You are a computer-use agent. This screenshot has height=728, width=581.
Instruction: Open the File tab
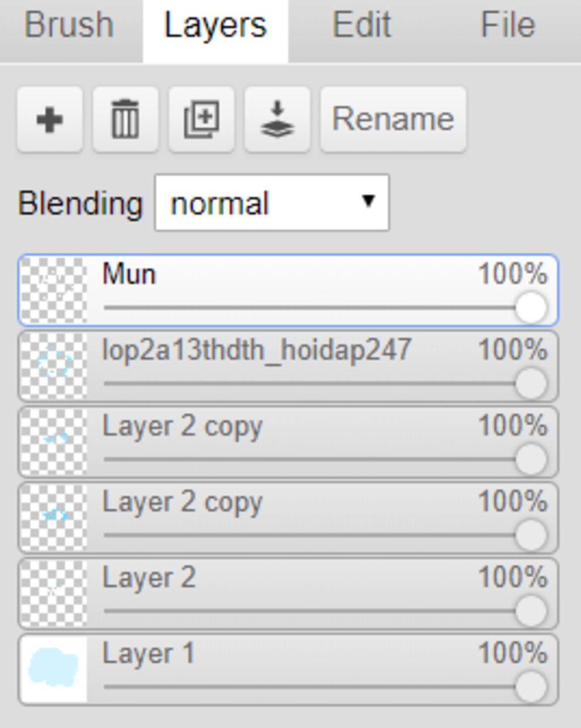click(508, 26)
